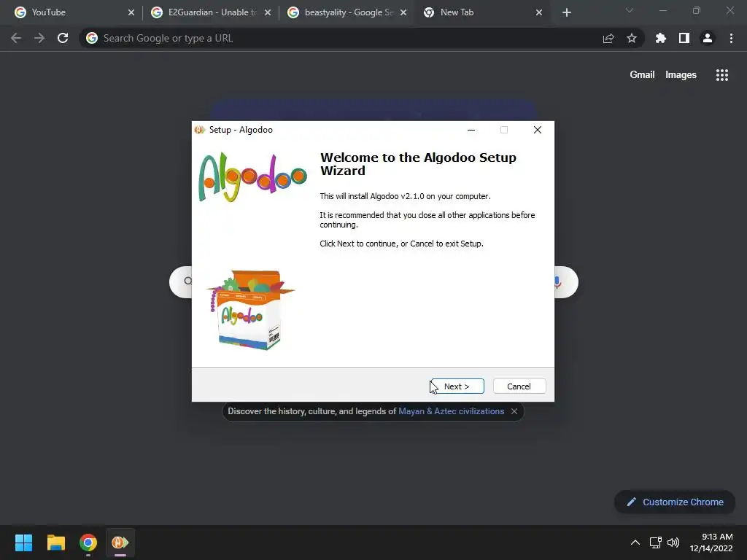The height and width of the screenshot is (560, 747).
Task: Bookmark this tab with the star
Action: pos(632,38)
